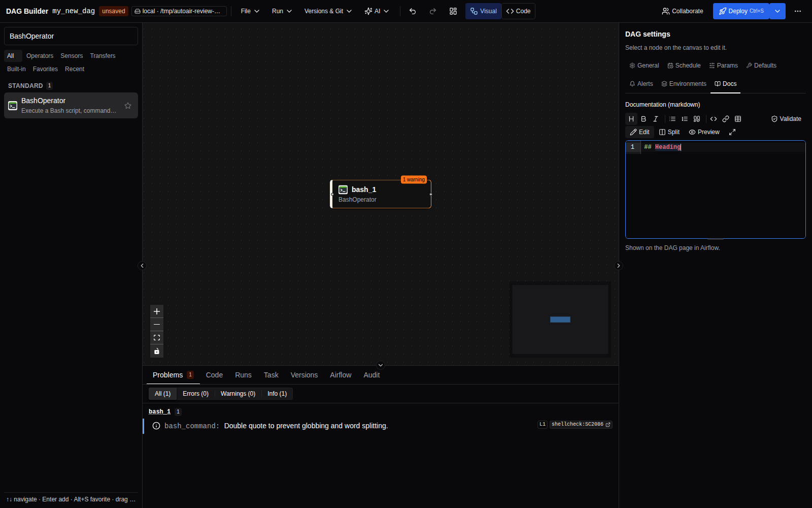Click Validate documentation button

click(x=786, y=119)
